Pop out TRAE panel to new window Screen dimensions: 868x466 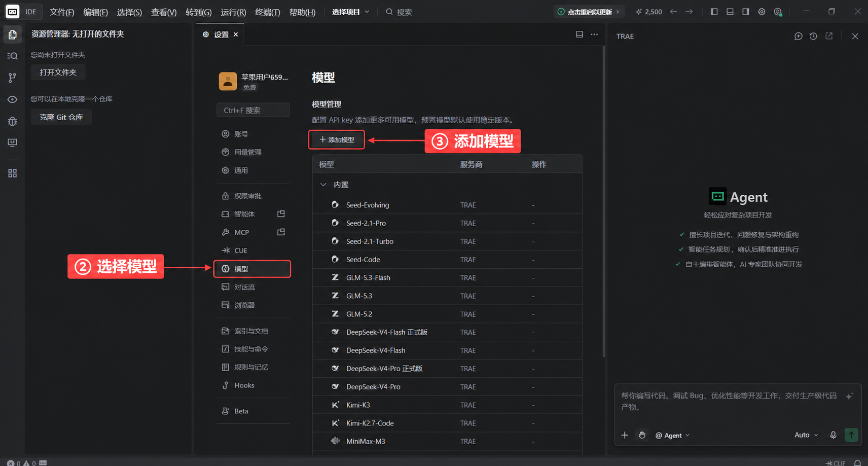click(829, 36)
